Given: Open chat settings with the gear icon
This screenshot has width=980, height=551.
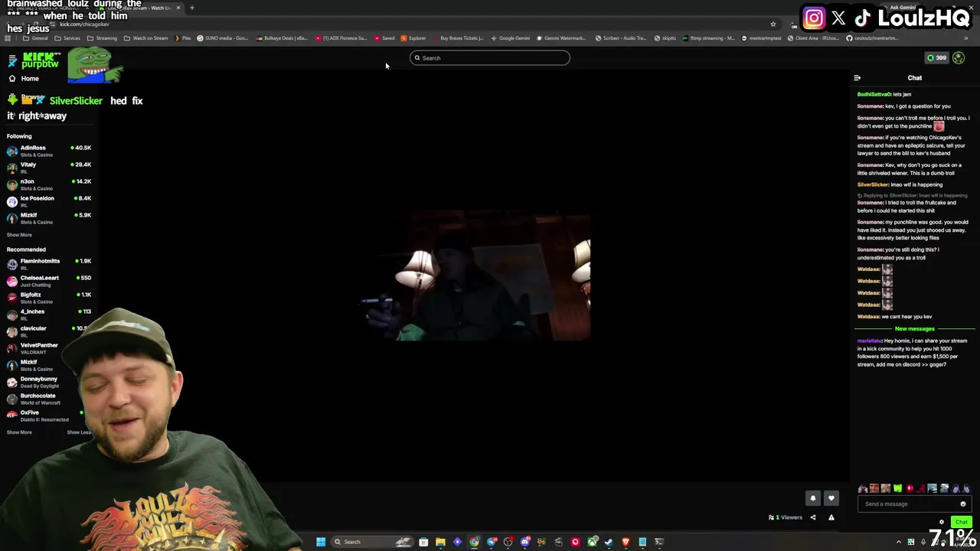Looking at the screenshot, I should (942, 522).
